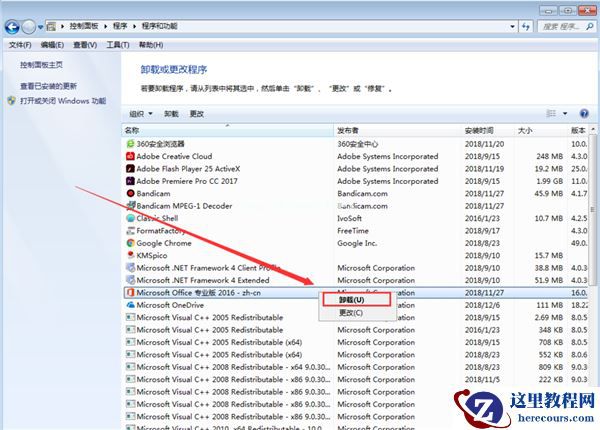Click the Bandicam red record icon
Image resolution: width=600 pixels, height=430 pixels.
coord(130,193)
